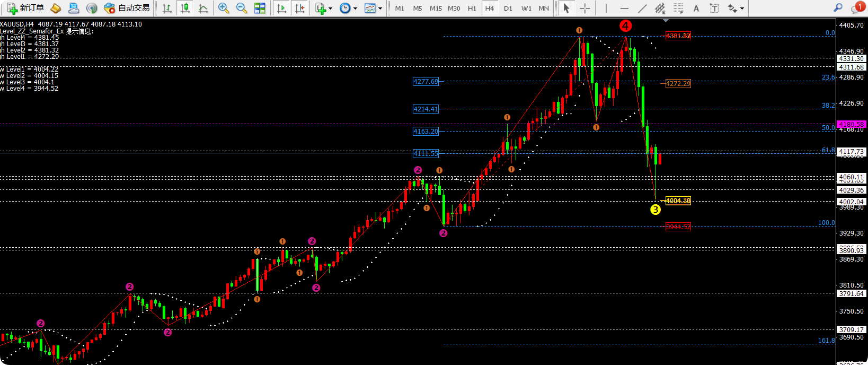
Task: Open the indicators list dropdown
Action: (323, 8)
